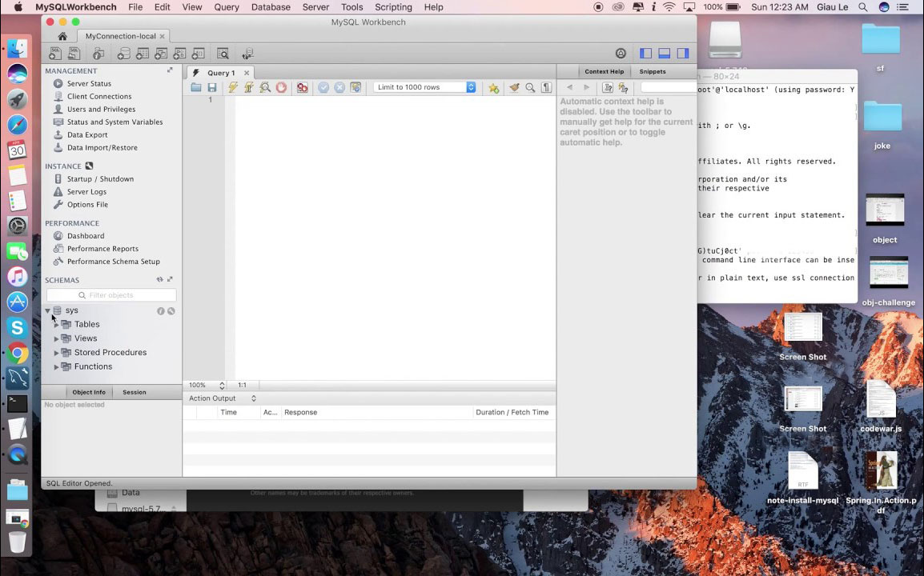Roll back the transaction with the X icon
Viewport: 924px width, 576px height.
339,87
